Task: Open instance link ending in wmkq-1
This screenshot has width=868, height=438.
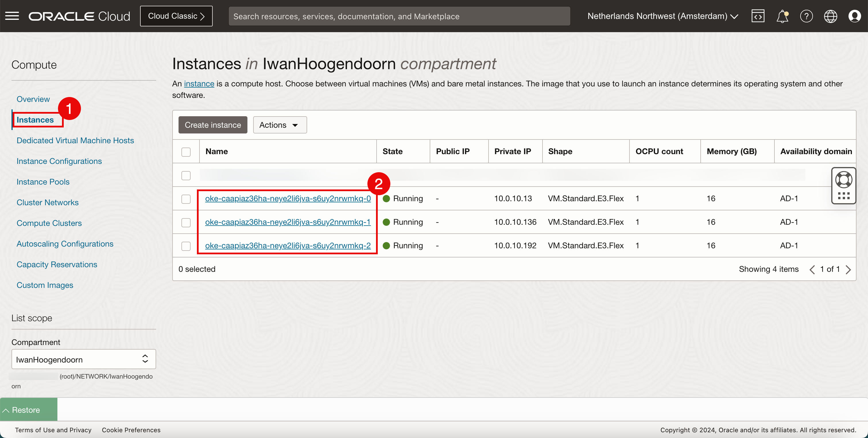Action: [287, 222]
